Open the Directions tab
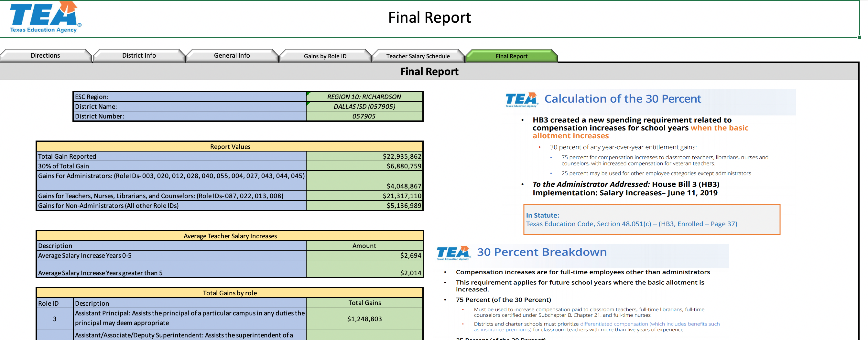The image size is (868, 340). 46,56
